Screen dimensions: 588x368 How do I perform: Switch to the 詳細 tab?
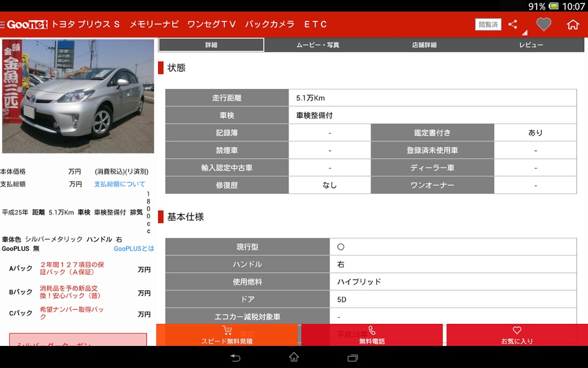[211, 45]
